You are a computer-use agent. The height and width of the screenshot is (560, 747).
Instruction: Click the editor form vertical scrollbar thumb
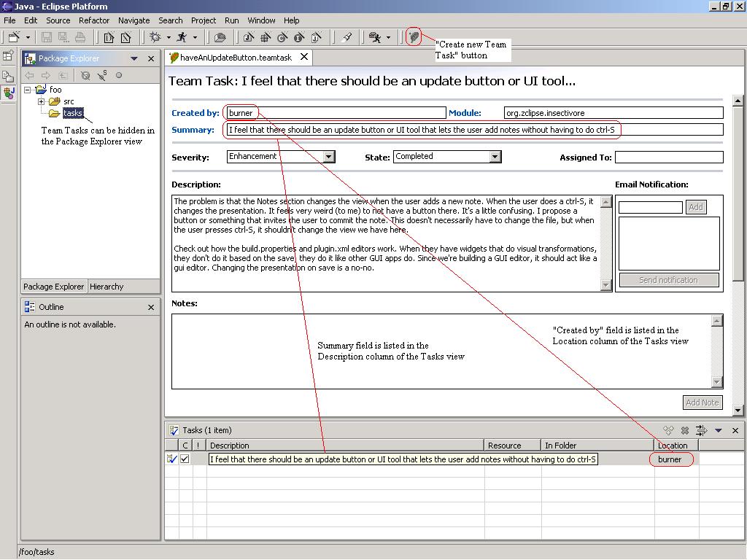(x=738, y=194)
